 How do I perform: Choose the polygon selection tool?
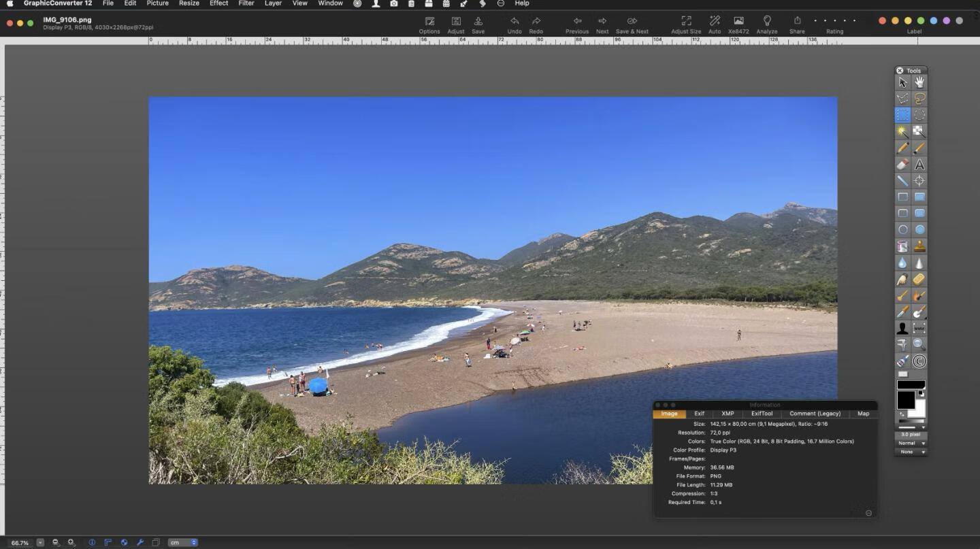click(902, 99)
